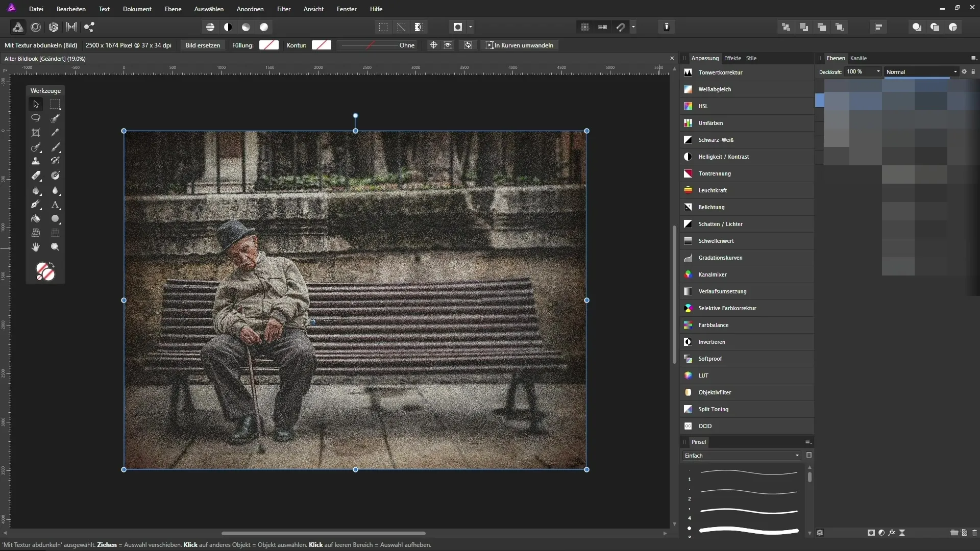Toggle the auto contrast half-circle icon

point(228,27)
